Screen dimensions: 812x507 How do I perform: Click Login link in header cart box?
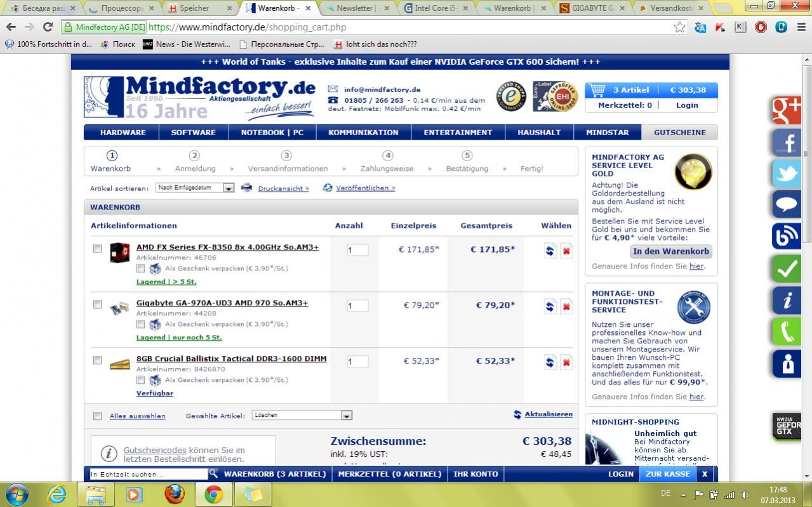687,105
